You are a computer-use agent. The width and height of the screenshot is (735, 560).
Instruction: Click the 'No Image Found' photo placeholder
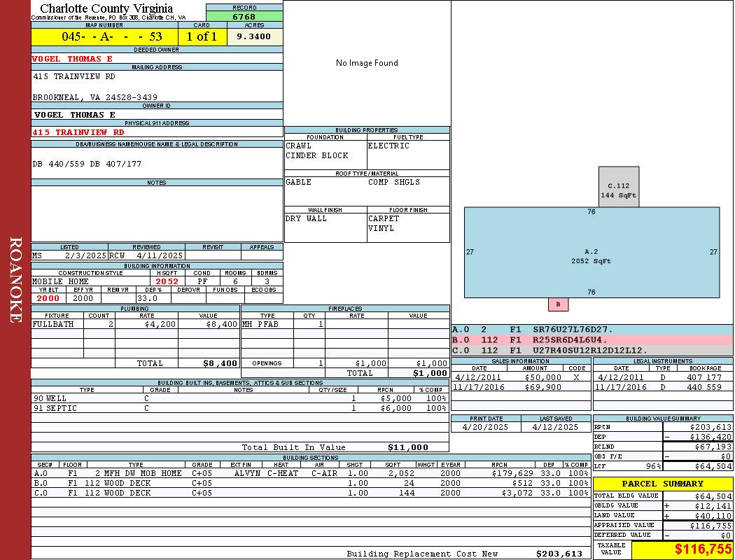[367, 63]
